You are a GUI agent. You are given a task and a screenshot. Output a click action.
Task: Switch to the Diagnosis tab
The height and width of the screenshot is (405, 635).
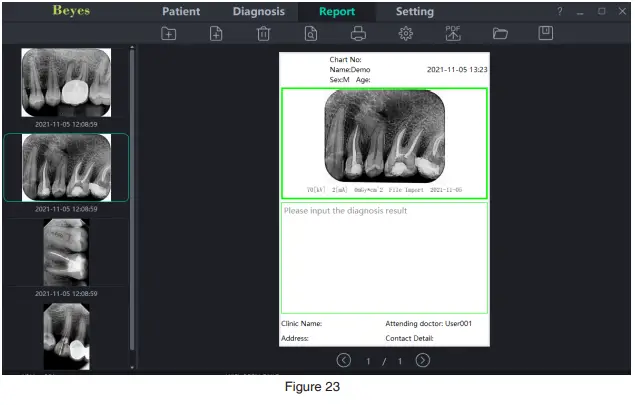[x=258, y=12]
